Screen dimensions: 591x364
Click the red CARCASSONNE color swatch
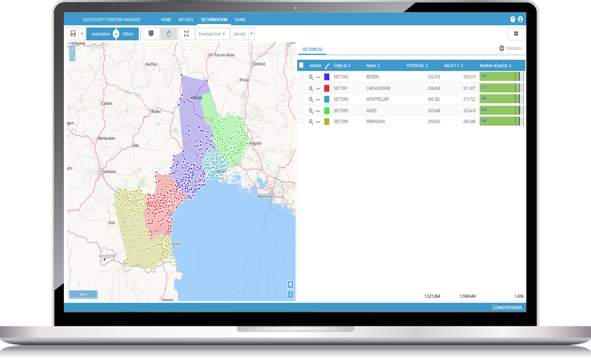click(327, 88)
